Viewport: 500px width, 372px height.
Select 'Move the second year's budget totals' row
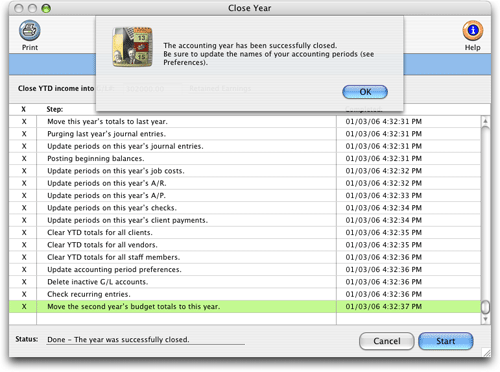(x=245, y=307)
